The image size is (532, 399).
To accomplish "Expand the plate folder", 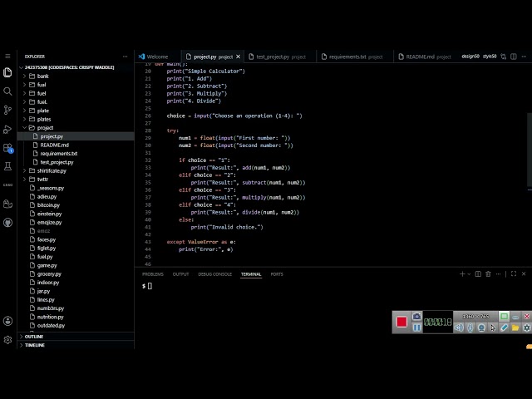I will [76, 111].
